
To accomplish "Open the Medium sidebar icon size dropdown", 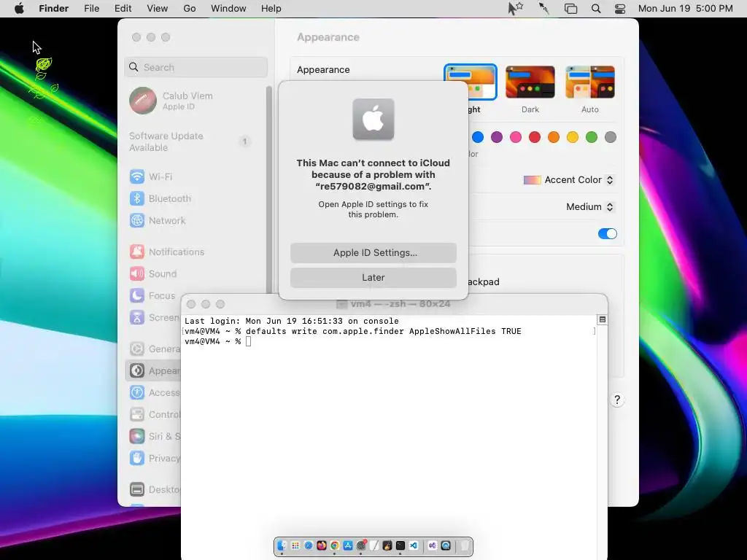I will (589, 206).
